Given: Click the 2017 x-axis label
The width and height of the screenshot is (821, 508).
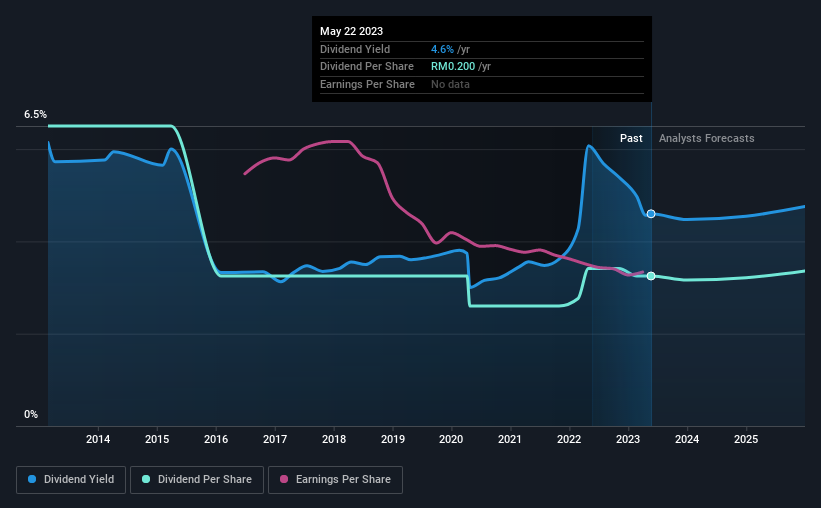Looking at the screenshot, I should click(275, 439).
